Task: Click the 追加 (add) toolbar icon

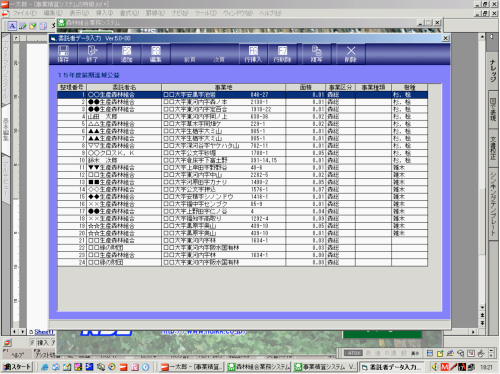Action: pyautogui.click(x=127, y=54)
